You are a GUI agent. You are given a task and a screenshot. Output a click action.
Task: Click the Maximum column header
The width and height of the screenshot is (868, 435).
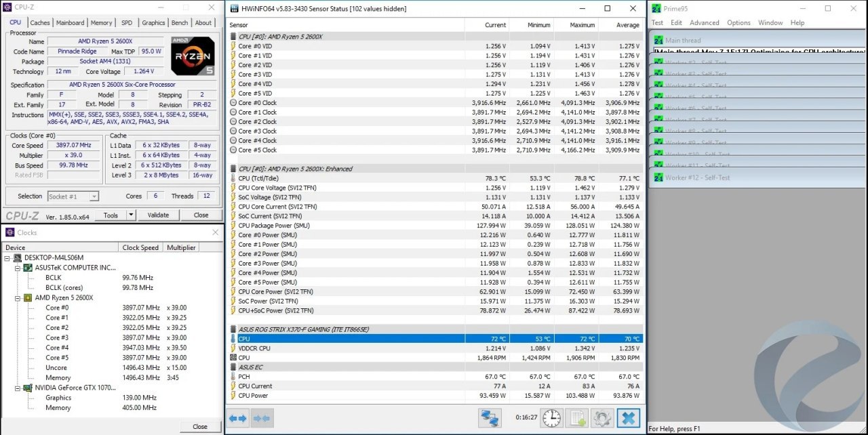click(x=576, y=25)
